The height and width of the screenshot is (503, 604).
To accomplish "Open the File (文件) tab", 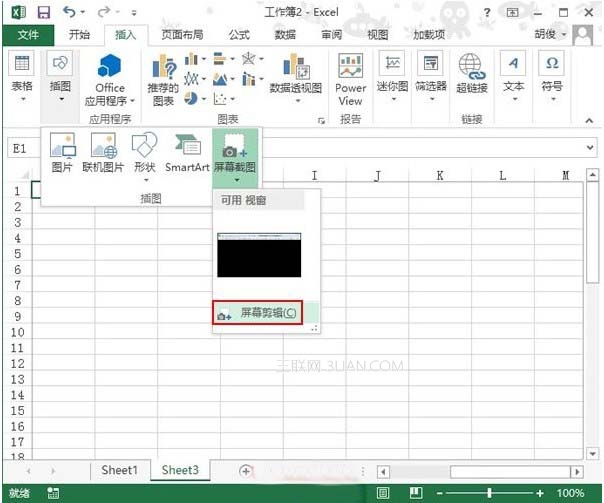I will [x=28, y=35].
